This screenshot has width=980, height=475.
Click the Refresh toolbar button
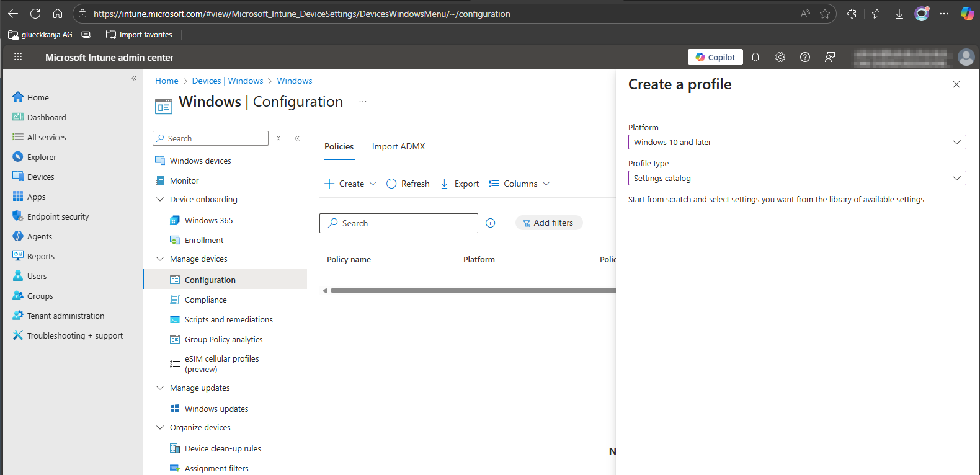click(408, 184)
